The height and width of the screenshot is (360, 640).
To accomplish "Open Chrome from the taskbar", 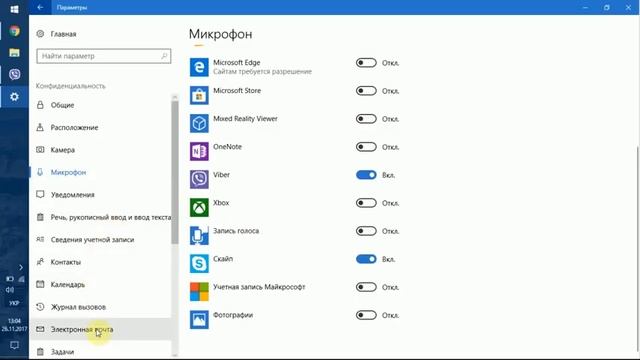I will pos(15,31).
